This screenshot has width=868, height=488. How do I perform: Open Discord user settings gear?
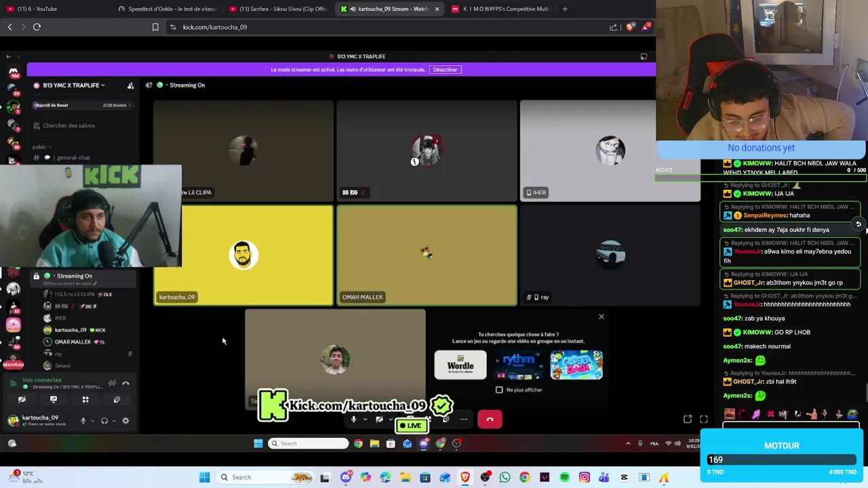coord(125,421)
